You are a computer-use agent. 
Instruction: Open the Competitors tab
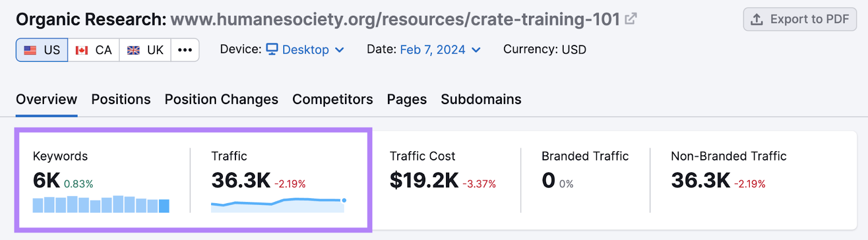tap(333, 100)
